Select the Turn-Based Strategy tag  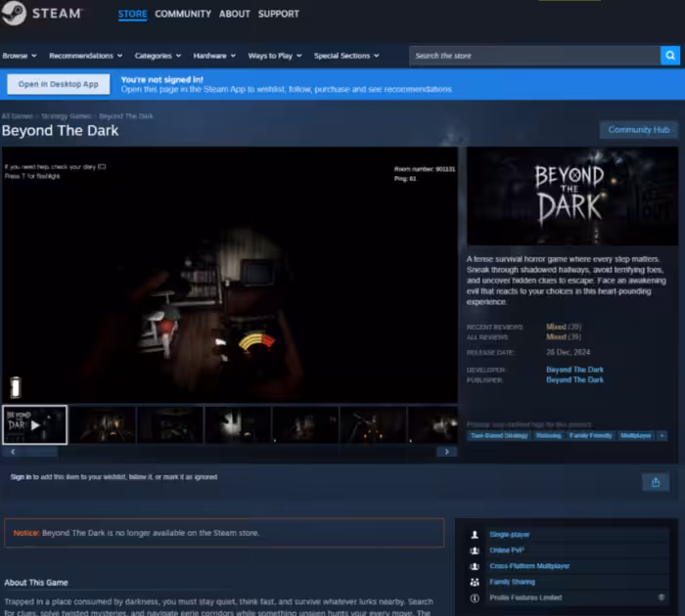(499, 436)
